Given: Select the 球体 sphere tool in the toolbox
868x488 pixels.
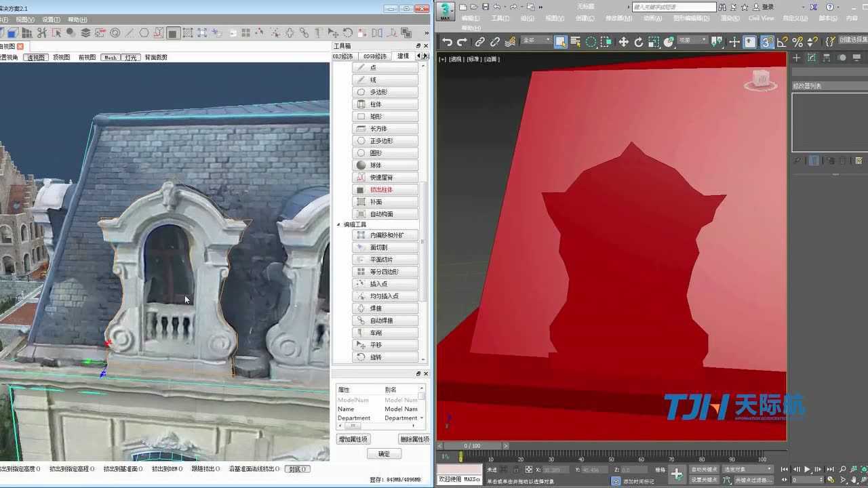Looking at the screenshot, I should 384,165.
